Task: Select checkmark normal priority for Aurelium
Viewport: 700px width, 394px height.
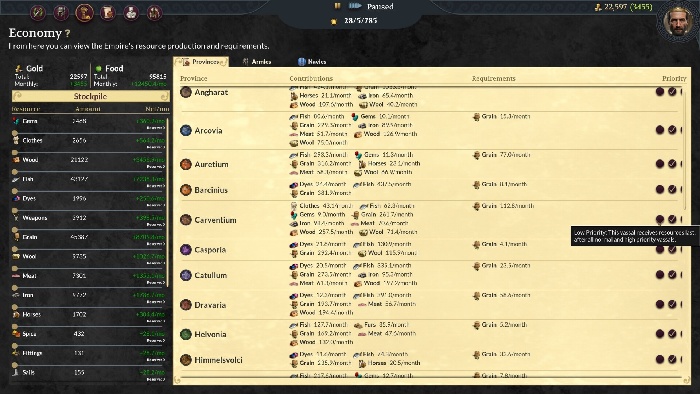Action: pos(672,164)
